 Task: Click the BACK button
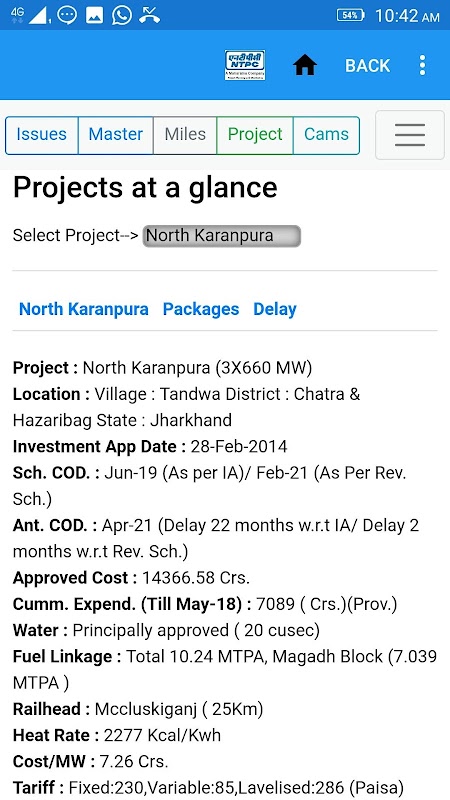(367, 66)
